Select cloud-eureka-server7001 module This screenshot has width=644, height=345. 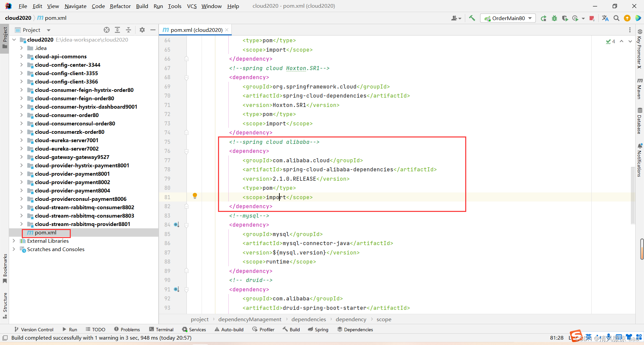pyautogui.click(x=66, y=140)
